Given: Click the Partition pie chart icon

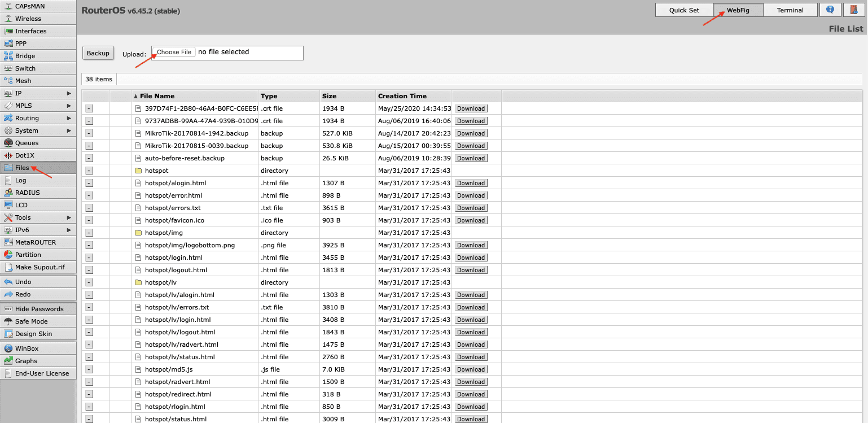Looking at the screenshot, I should click(x=8, y=255).
